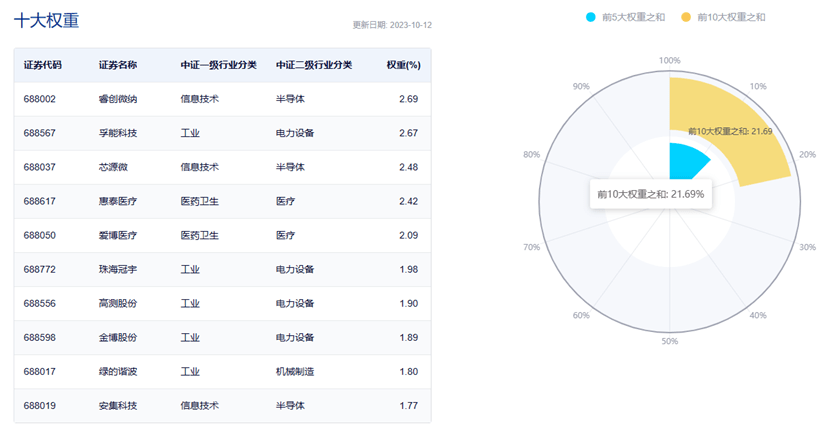The image size is (829, 428).
Task: Open the 工业 link in 孚能科技 row
Action: [190, 133]
